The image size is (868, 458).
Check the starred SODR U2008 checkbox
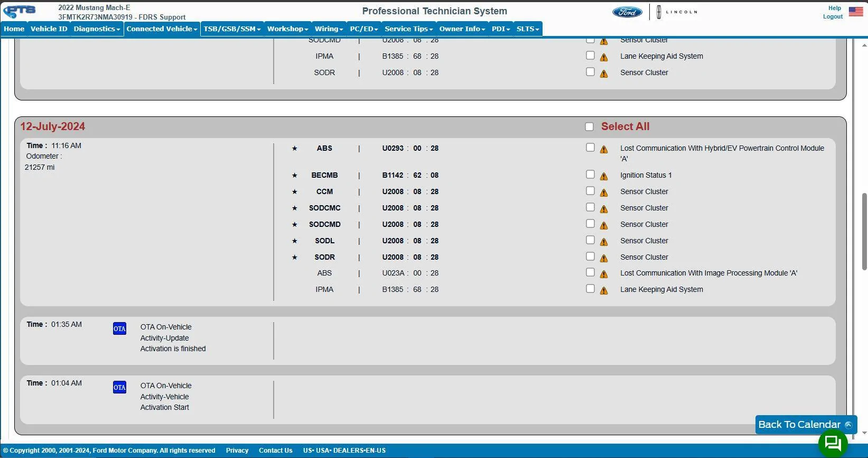coord(590,257)
